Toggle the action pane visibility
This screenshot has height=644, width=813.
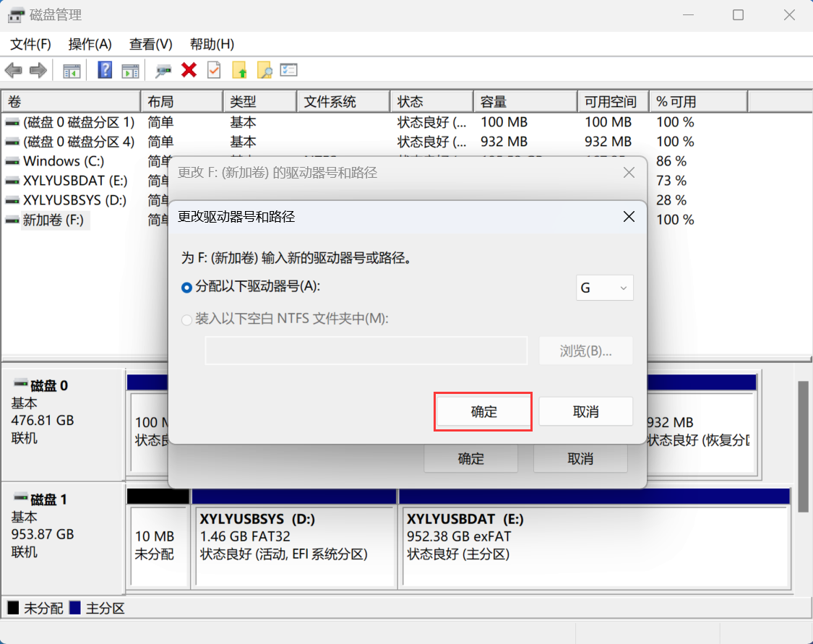point(129,70)
